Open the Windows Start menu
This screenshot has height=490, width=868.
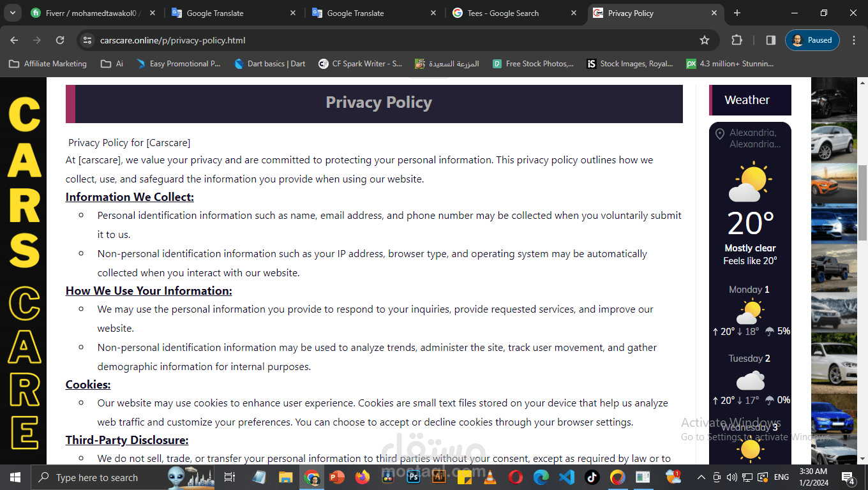point(15,477)
